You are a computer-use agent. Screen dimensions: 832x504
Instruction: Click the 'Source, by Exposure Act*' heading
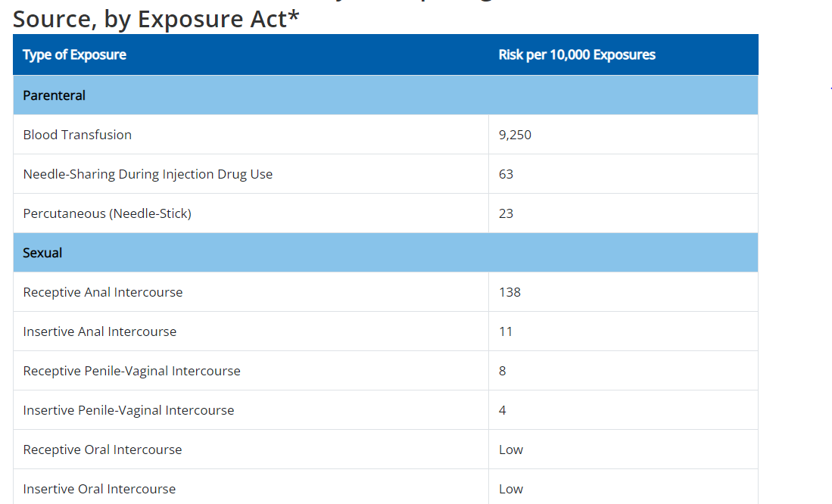pyautogui.click(x=156, y=19)
